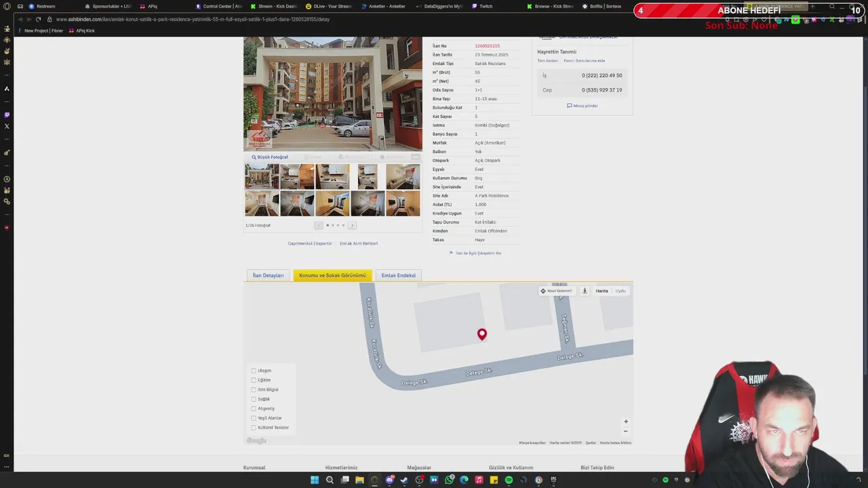Click the red location pin on map

(x=481, y=334)
